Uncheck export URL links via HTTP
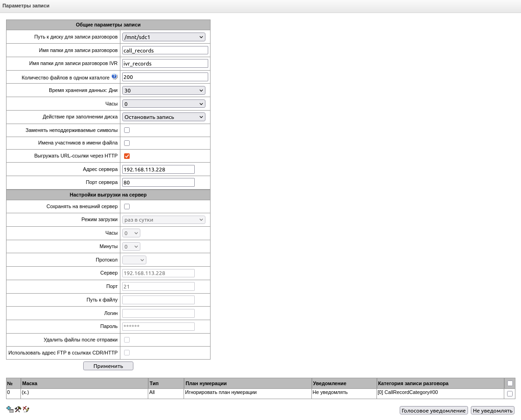Screen dimensions: 521x420 (x=127, y=156)
